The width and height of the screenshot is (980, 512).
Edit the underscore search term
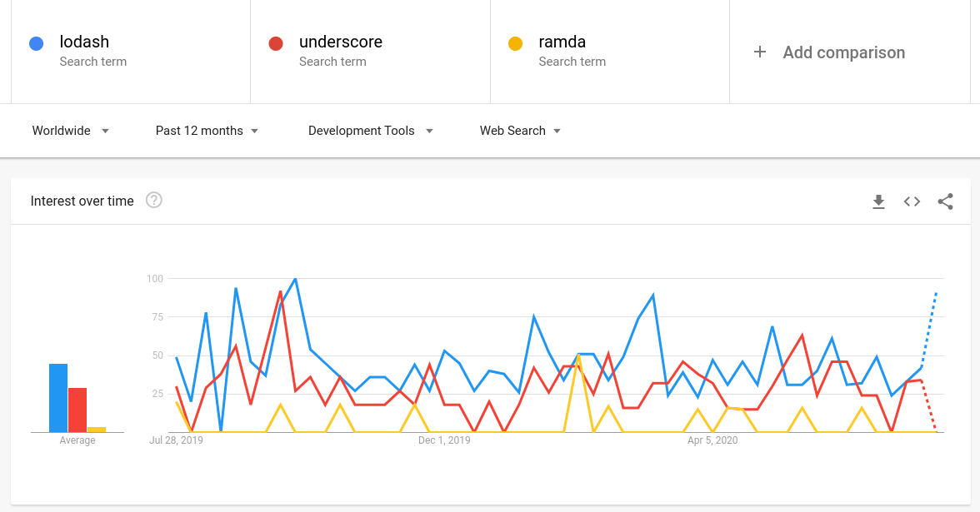(x=341, y=42)
